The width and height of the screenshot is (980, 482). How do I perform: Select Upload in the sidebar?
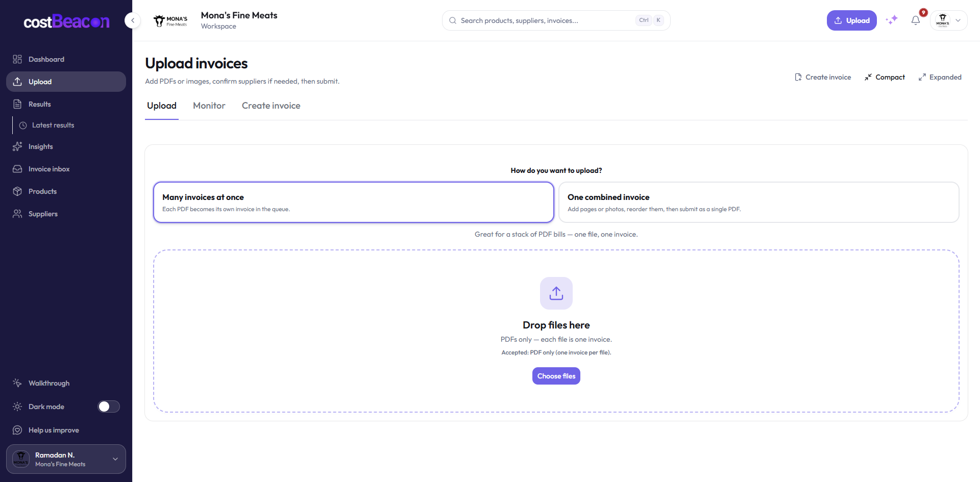click(66, 82)
